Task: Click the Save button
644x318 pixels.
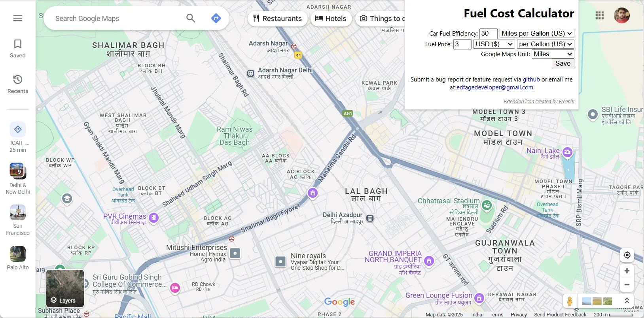Action: [563, 64]
